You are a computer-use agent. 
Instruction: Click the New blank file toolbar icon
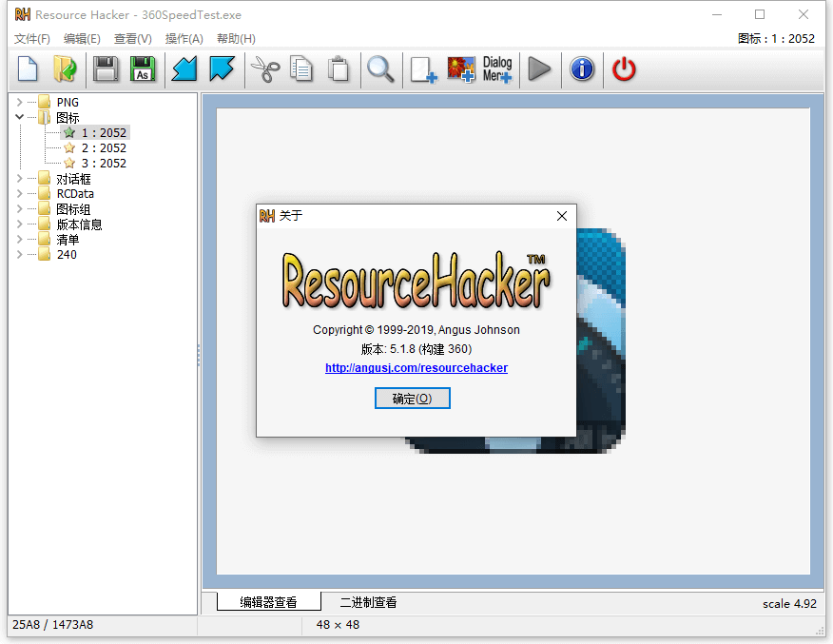pos(28,69)
